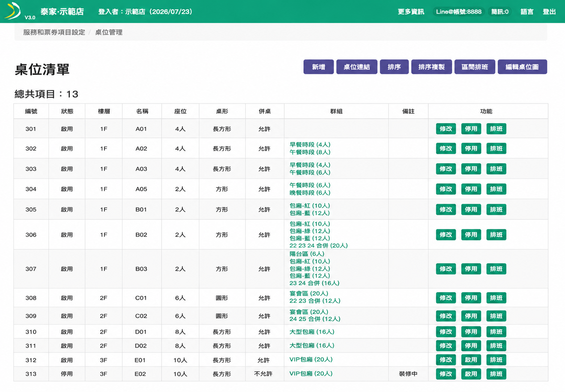
Task: Open 23 24 合併 (16人) link
Action: tap(314, 283)
